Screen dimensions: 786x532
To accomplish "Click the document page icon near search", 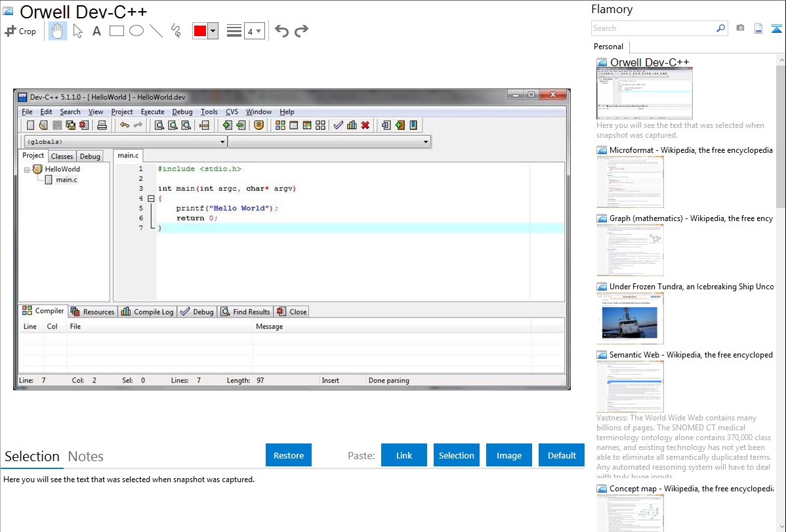I will pos(758,28).
